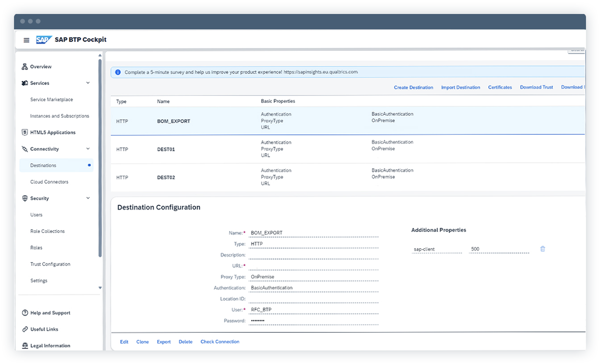Open Legal Information via its scale icon
Screen dimensions: 600x364
click(x=24, y=345)
